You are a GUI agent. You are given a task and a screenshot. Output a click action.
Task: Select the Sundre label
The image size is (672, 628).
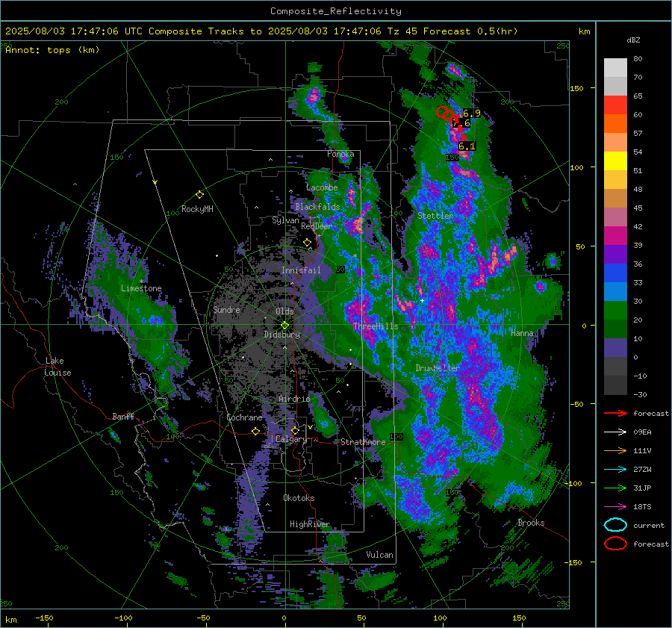coord(227,310)
